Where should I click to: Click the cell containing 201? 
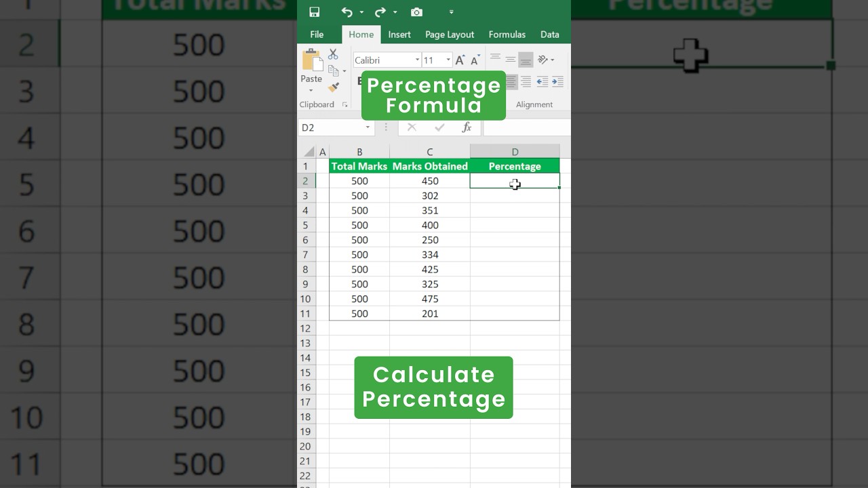pos(430,314)
